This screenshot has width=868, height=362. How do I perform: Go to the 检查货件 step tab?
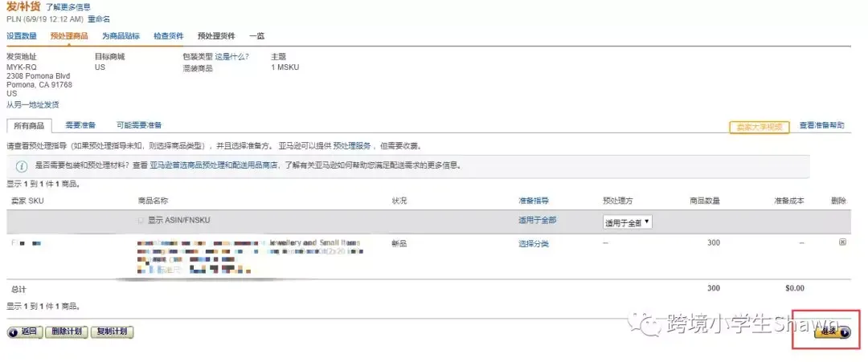point(169,36)
